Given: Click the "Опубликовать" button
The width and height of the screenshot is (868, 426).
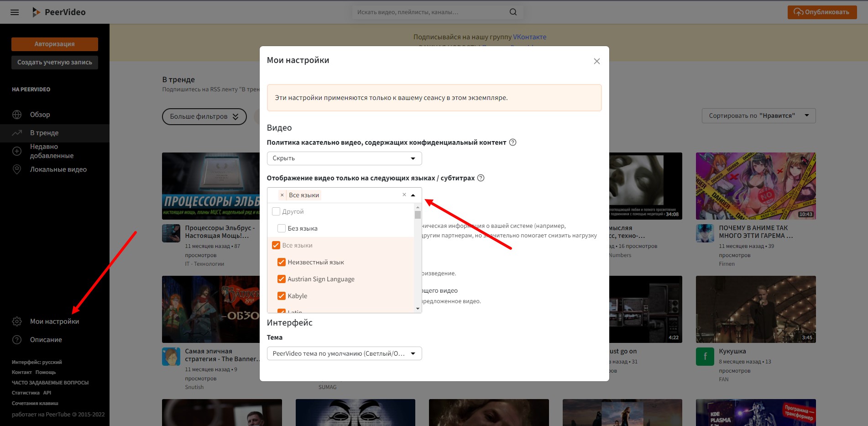Looking at the screenshot, I should pyautogui.click(x=822, y=12).
